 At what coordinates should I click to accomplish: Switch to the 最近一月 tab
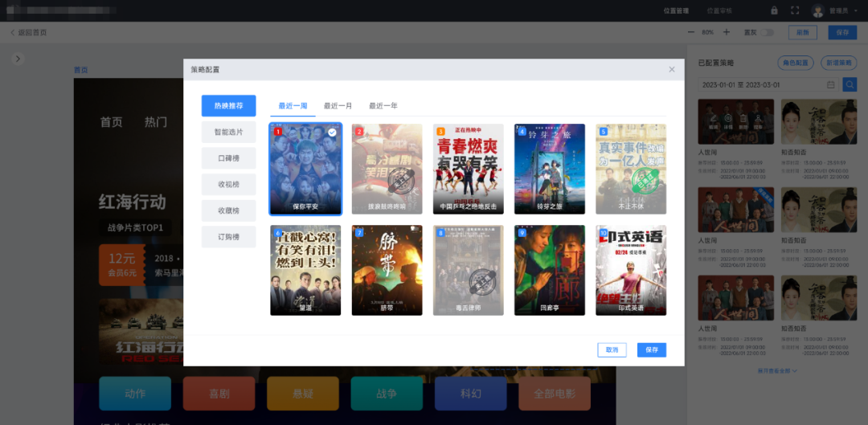[338, 106]
